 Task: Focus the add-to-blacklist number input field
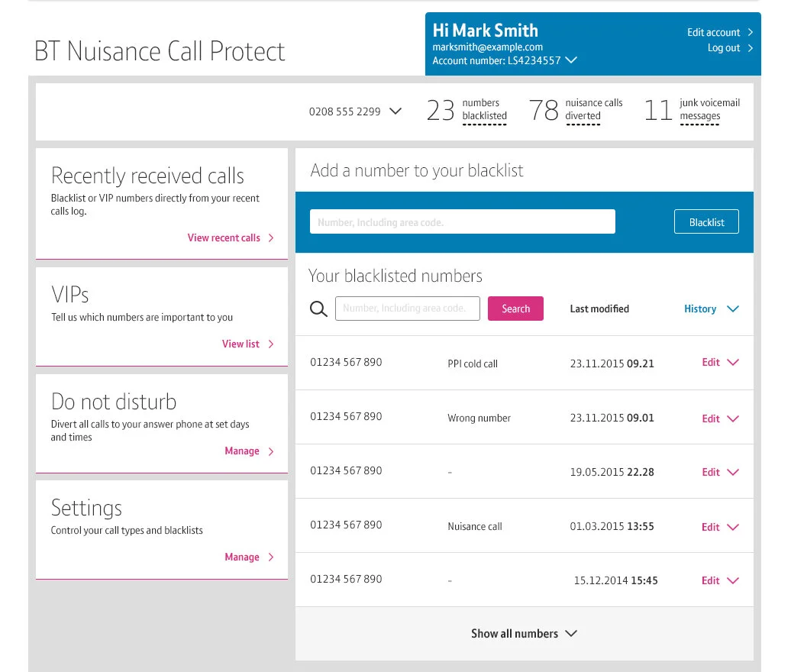pos(463,221)
